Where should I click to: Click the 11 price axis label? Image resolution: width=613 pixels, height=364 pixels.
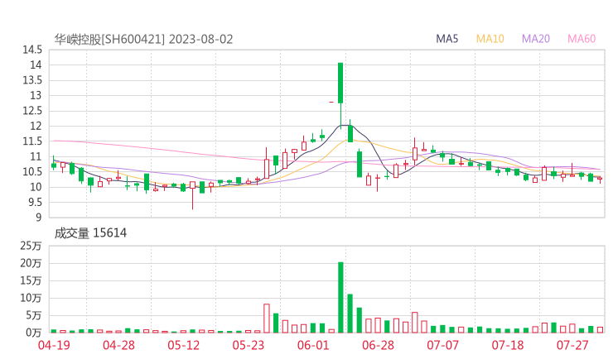pos(36,156)
